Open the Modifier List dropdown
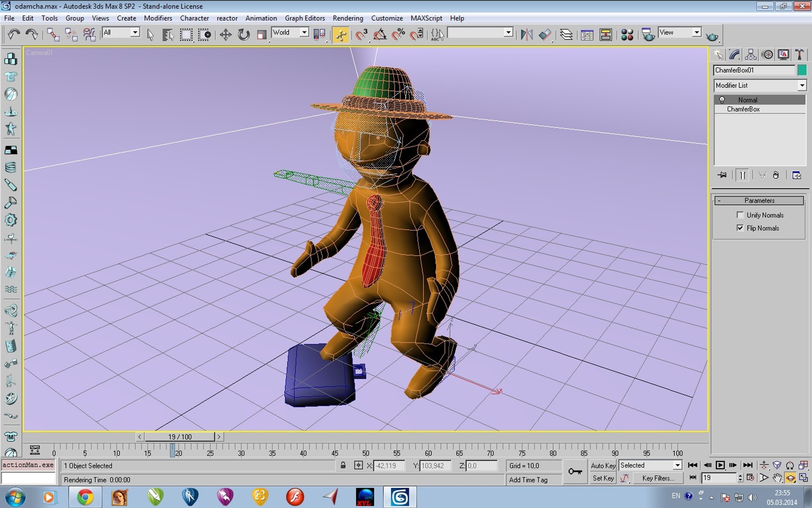Screen dimensions: 812x508 tap(760, 85)
